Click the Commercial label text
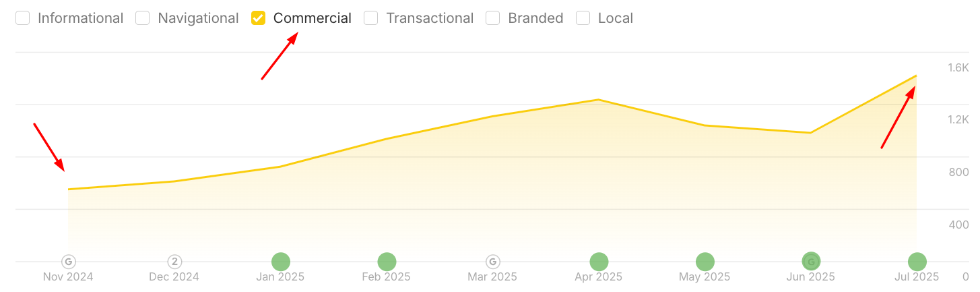The width and height of the screenshot is (980, 292). click(x=312, y=18)
